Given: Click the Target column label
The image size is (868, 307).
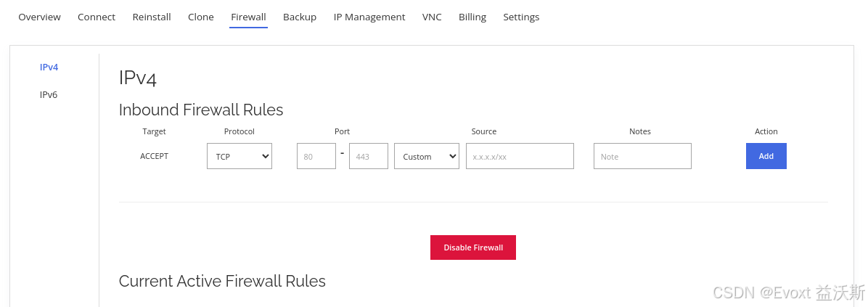Looking at the screenshot, I should pos(155,131).
